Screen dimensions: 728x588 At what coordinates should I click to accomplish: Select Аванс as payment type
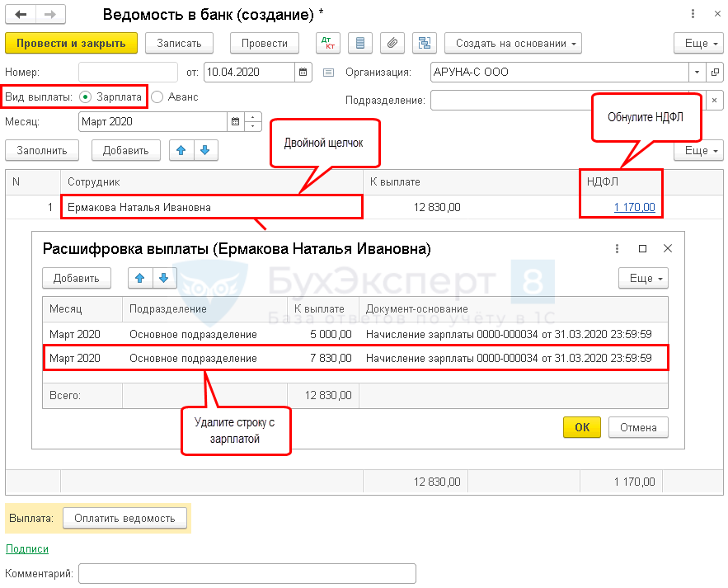[x=157, y=96]
